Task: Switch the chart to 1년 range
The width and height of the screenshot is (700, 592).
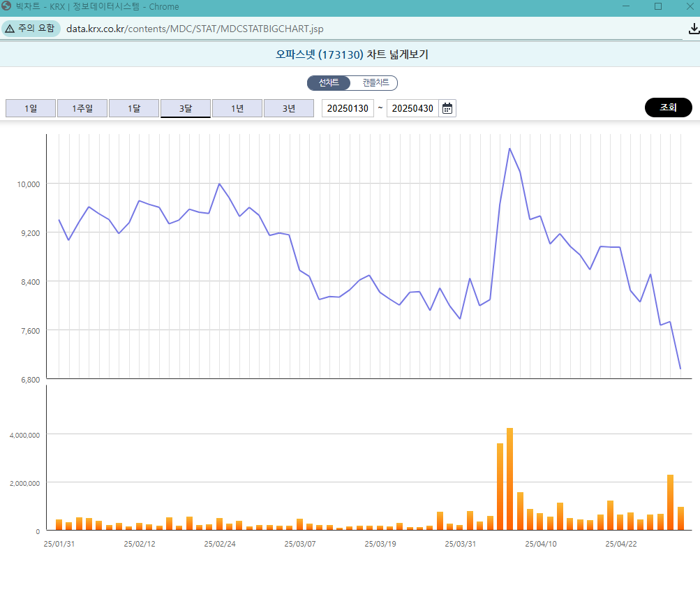Action: pyautogui.click(x=237, y=108)
